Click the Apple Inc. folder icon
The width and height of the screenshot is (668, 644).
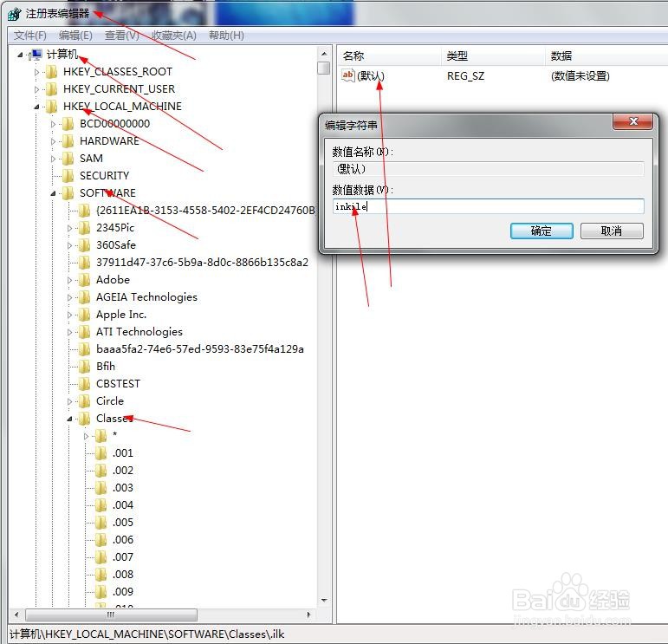point(85,315)
